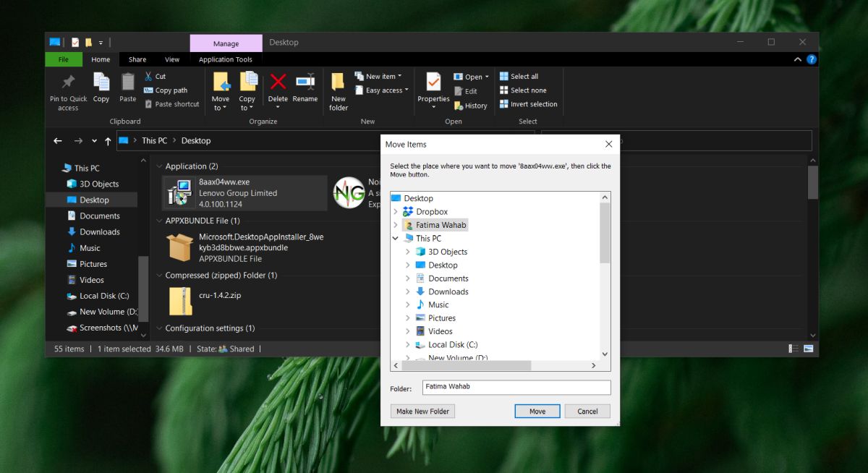868x473 pixels.
Task: Click the Pin to Quick access icon
Action: 68,82
